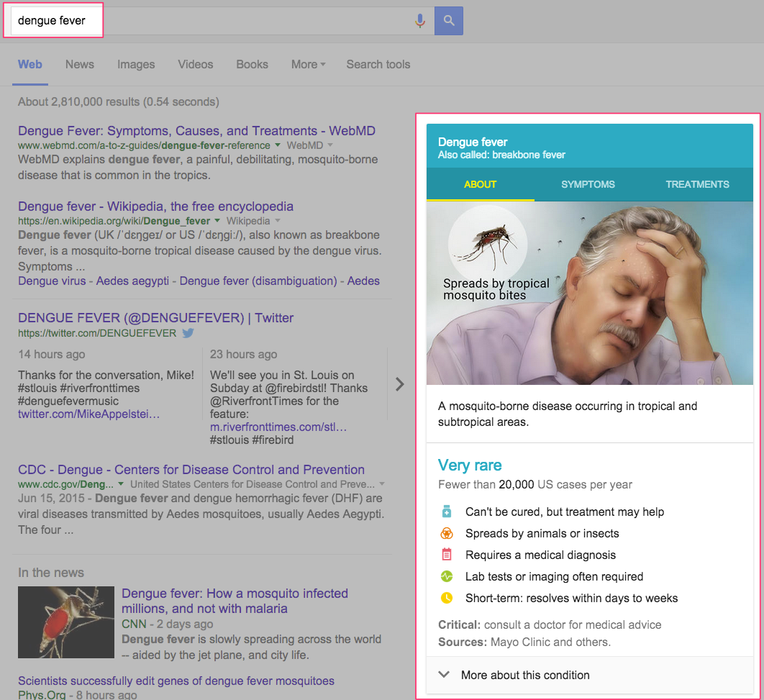The width and height of the screenshot is (764, 700).
Task: Click the knowledge panel illustration of sick man
Action: tap(590, 293)
